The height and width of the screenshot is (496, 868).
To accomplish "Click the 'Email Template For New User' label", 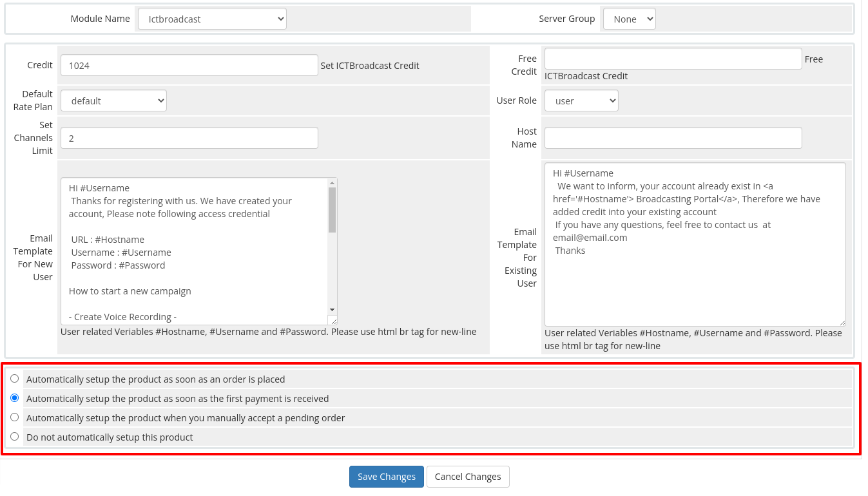I will pyautogui.click(x=34, y=258).
